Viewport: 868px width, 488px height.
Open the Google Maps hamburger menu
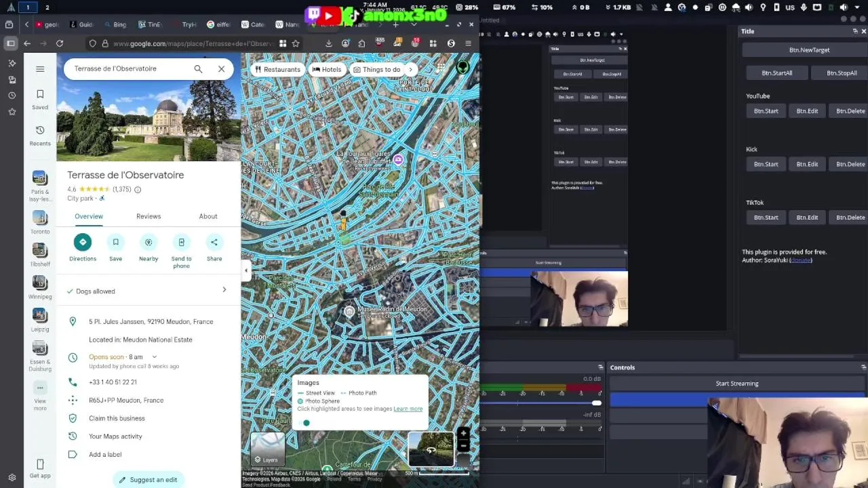40,68
